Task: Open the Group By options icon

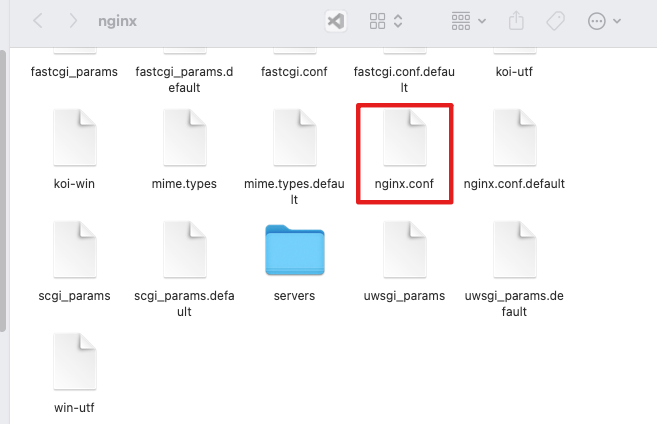Action: click(460, 21)
